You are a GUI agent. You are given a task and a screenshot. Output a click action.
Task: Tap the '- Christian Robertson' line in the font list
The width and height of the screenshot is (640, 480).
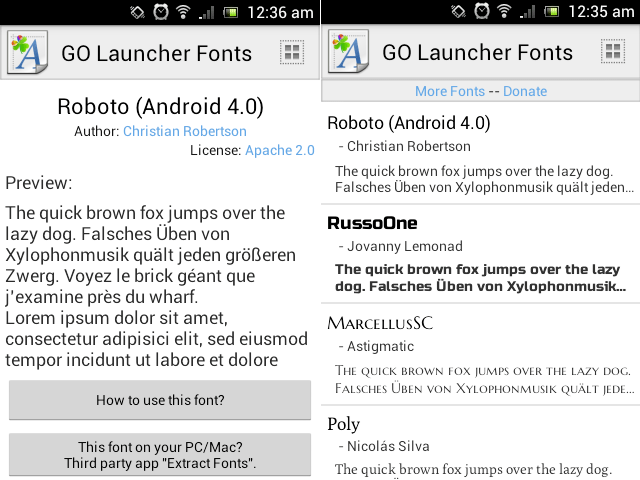[x=404, y=146]
